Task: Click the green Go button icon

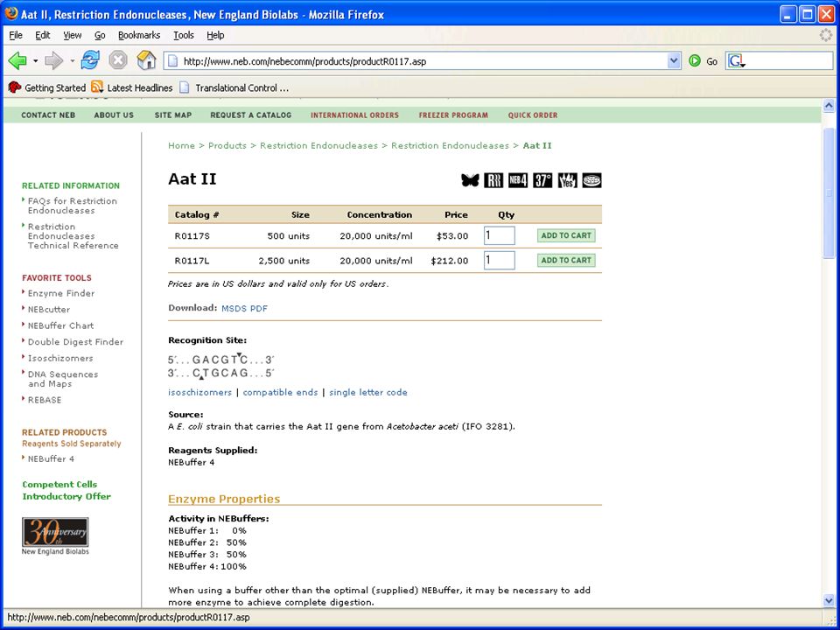Action: click(x=695, y=61)
